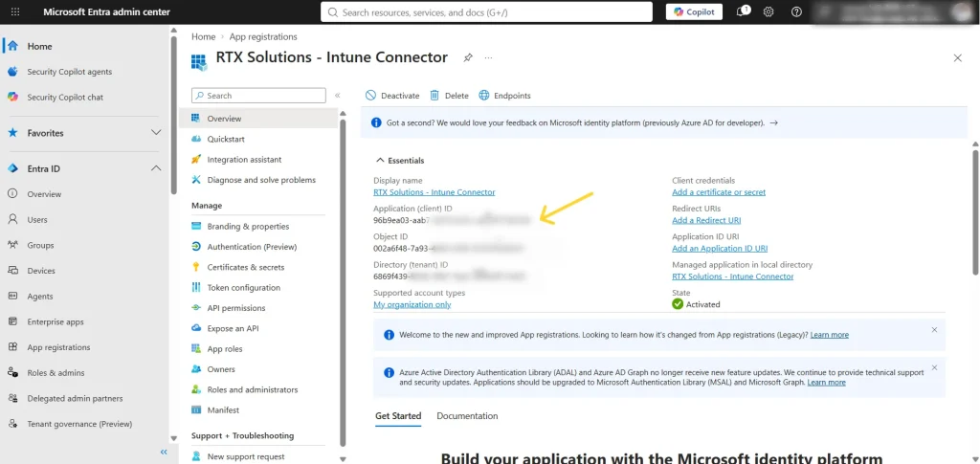This screenshot has width=980, height=464.
Task: Click Add an Application ID URI
Action: (720, 249)
